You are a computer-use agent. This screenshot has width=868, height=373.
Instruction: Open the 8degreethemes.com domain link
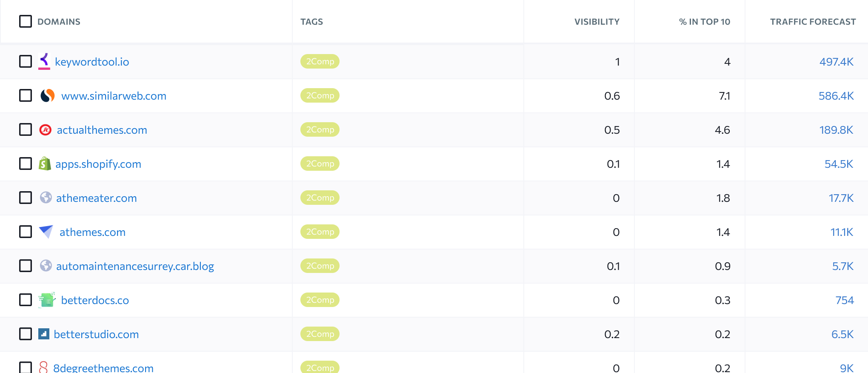coord(103,368)
